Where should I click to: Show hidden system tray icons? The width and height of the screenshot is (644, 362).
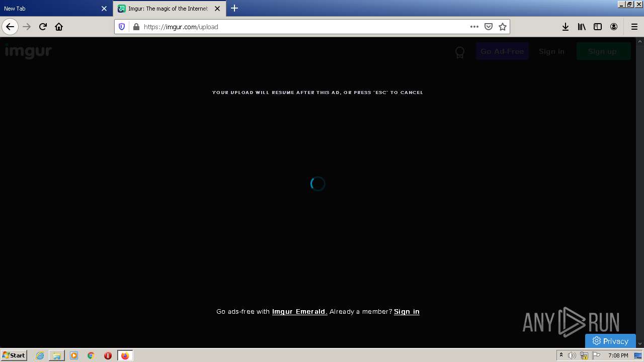coord(561,355)
